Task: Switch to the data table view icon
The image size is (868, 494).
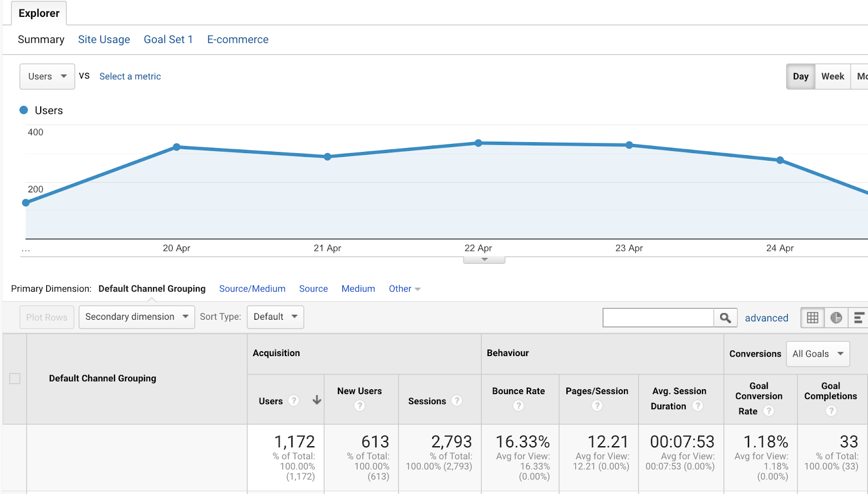Action: (813, 318)
